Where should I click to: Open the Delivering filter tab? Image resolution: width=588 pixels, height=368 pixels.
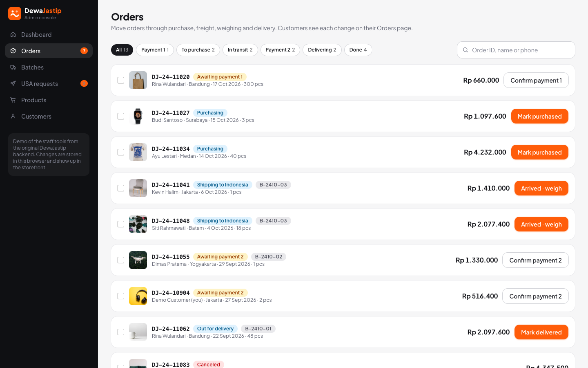click(322, 50)
